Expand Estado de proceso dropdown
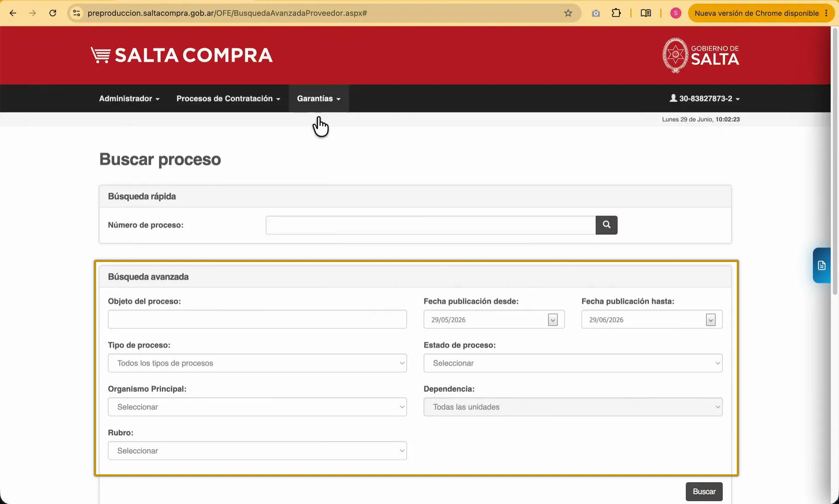The image size is (839, 504). pos(573,363)
